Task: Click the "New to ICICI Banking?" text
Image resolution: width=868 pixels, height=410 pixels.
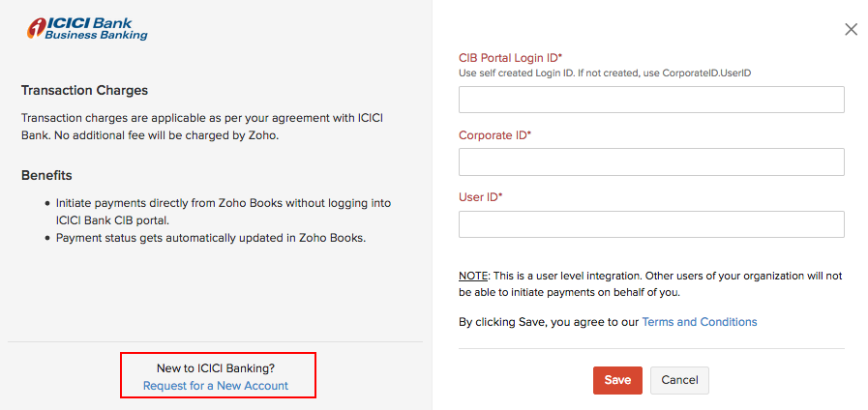Action: pyautogui.click(x=216, y=368)
